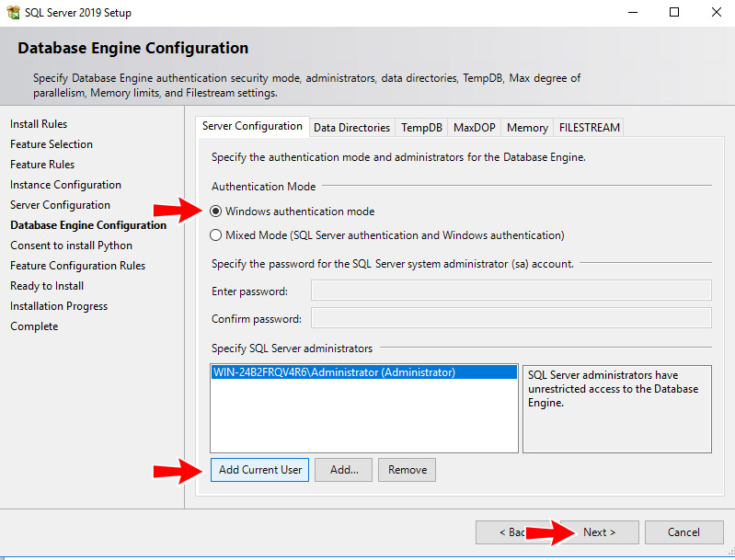
Task: Click the Confirm password field
Action: coord(511,318)
